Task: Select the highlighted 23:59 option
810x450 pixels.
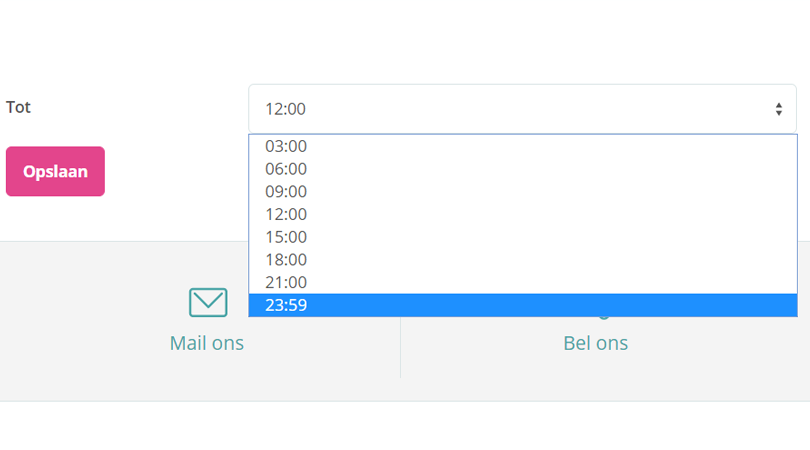Action: pyautogui.click(x=286, y=305)
